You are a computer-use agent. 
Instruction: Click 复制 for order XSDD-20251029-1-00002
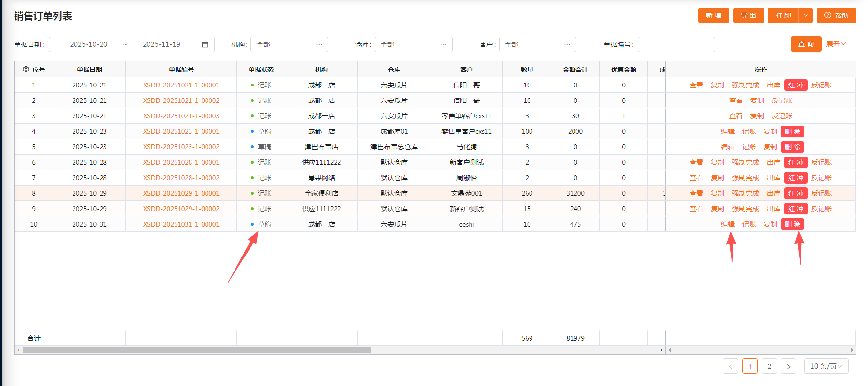pos(718,209)
